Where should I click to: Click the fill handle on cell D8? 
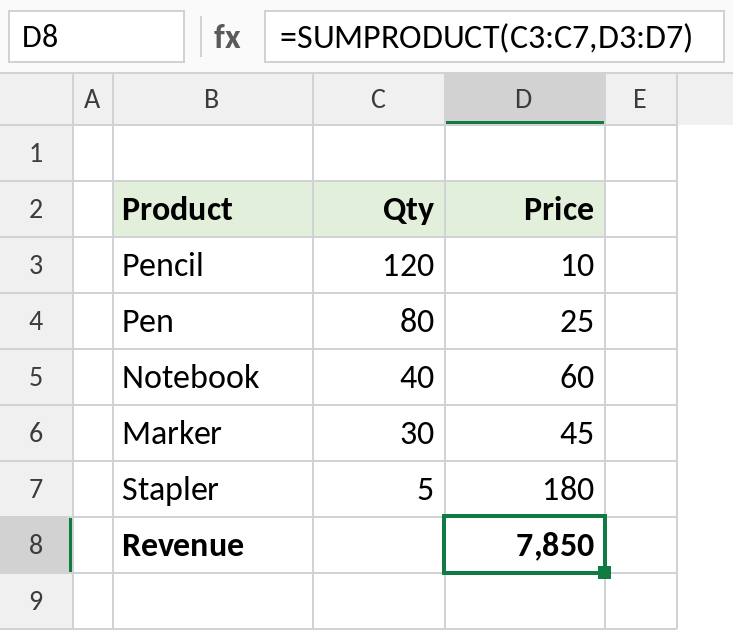[604, 572]
